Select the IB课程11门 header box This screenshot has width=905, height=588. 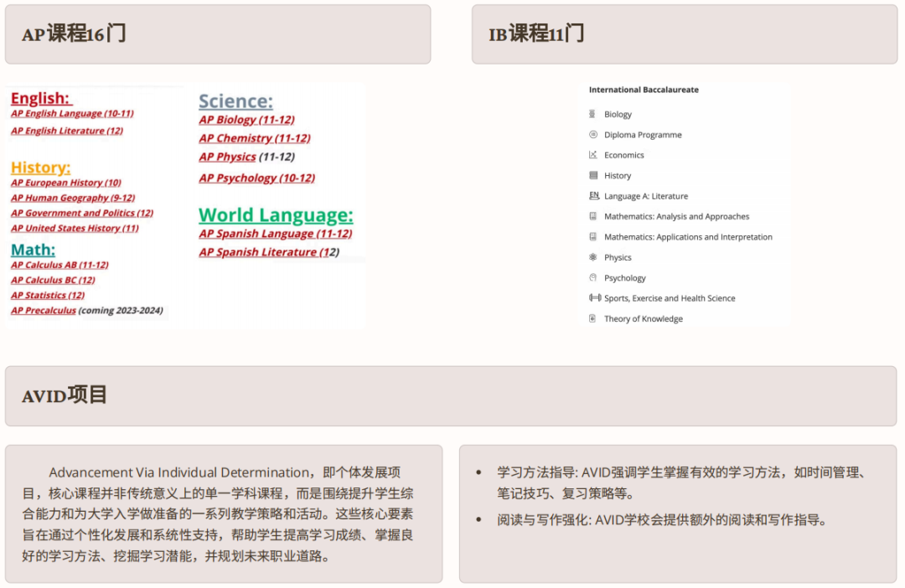685,34
